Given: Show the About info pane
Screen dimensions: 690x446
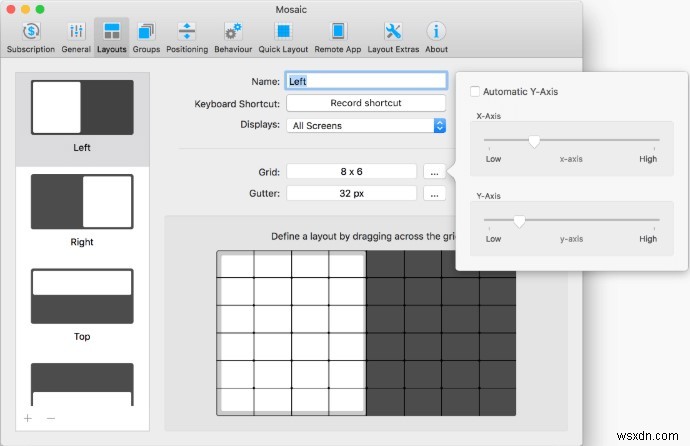Looking at the screenshot, I should [x=436, y=37].
